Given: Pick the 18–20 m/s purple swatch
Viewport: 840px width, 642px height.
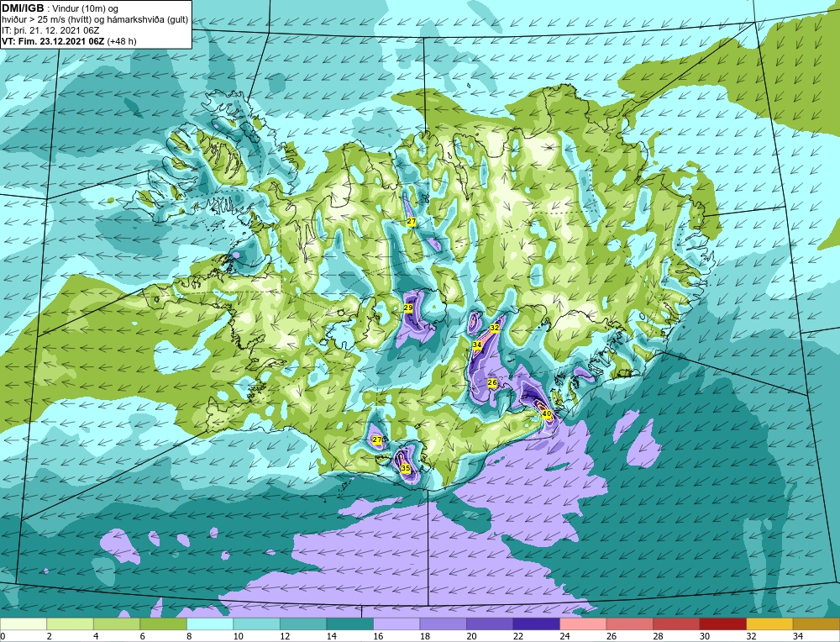Looking at the screenshot, I should coord(443,624).
